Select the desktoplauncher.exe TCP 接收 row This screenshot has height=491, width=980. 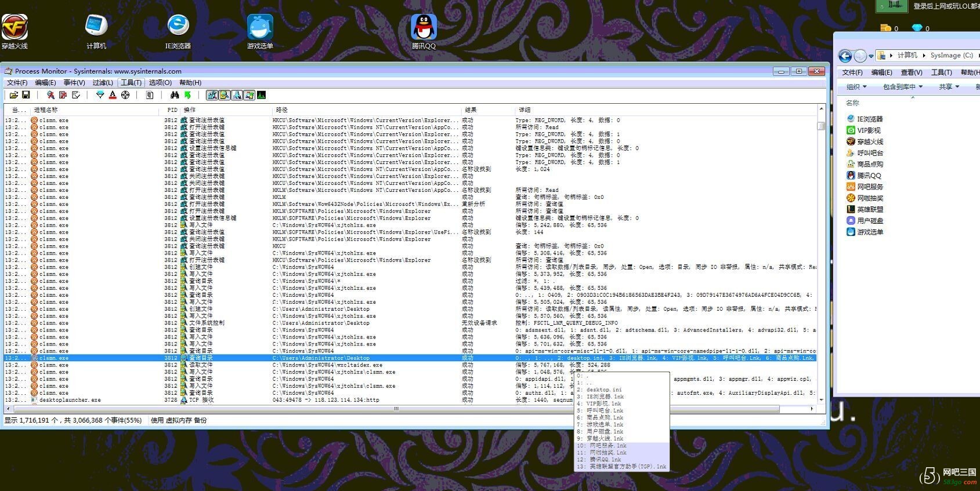410,400
